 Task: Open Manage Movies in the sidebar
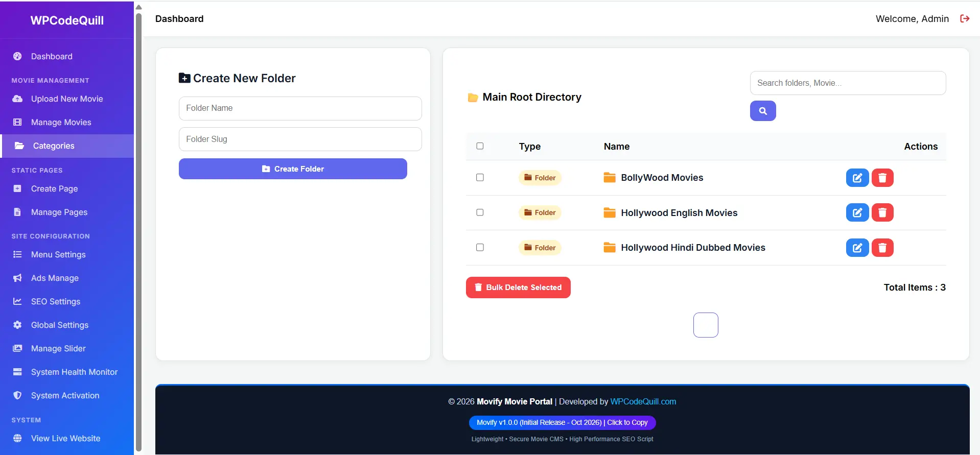[67, 122]
